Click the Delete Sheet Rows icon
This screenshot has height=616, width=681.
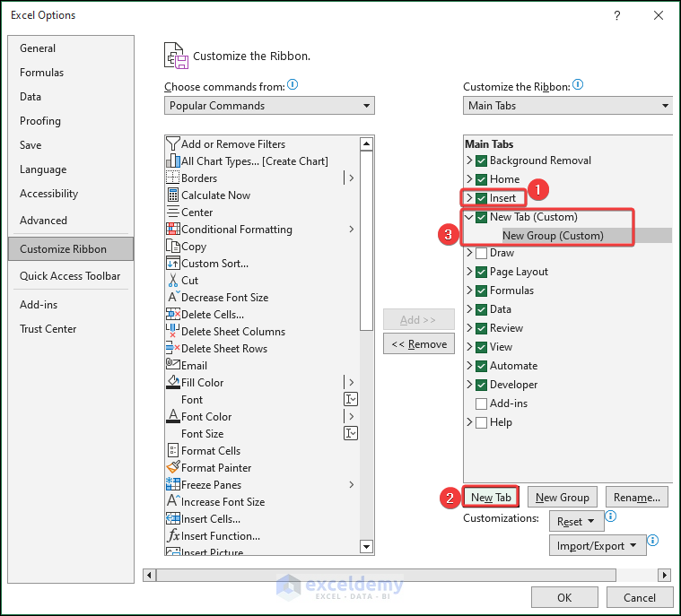coord(173,348)
